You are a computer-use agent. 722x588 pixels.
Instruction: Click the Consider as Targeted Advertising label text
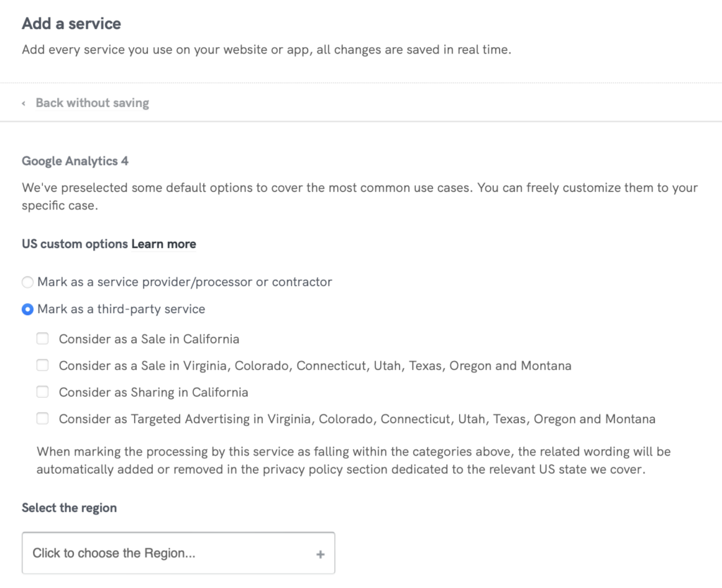pyautogui.click(x=357, y=419)
